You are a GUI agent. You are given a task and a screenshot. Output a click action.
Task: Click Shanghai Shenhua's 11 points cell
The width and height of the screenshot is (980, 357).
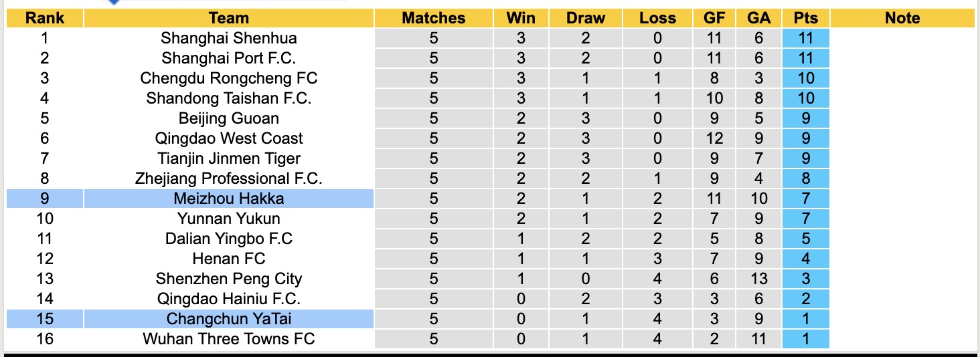(x=805, y=38)
